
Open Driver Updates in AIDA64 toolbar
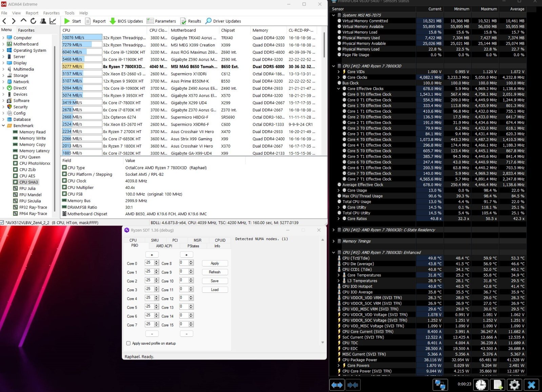pos(223,21)
